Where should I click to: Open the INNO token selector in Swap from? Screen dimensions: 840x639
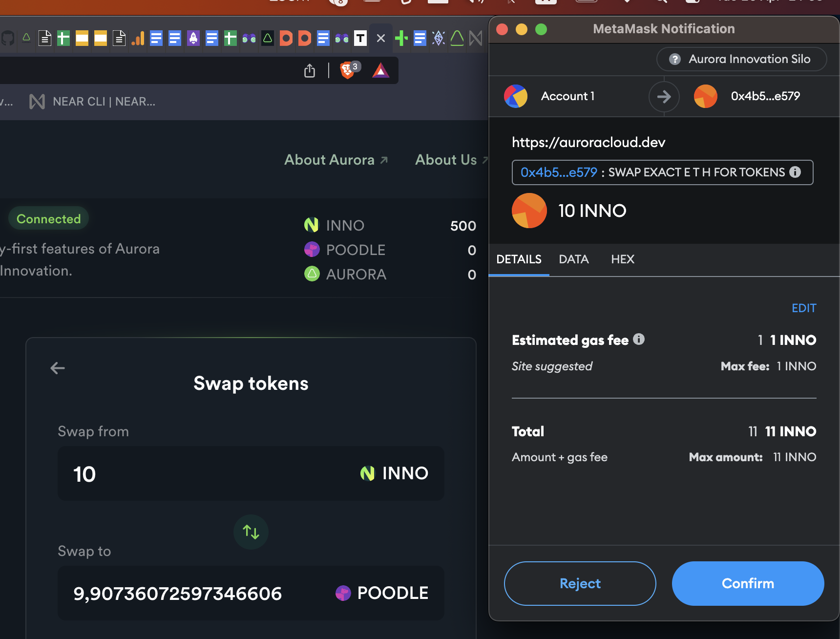[x=394, y=473]
